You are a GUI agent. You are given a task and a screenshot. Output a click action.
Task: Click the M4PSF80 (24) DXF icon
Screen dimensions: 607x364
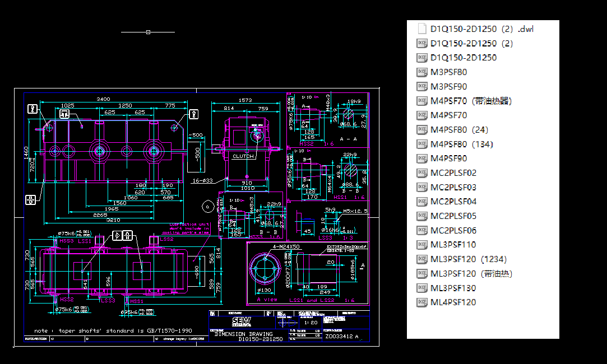tap(421, 129)
